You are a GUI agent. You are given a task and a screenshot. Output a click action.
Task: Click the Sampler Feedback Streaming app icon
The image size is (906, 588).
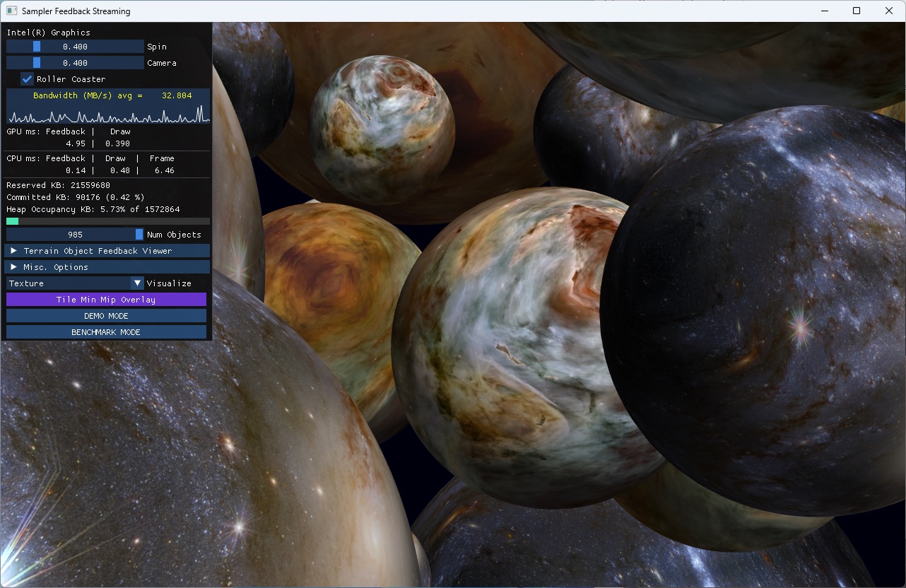pos(11,11)
